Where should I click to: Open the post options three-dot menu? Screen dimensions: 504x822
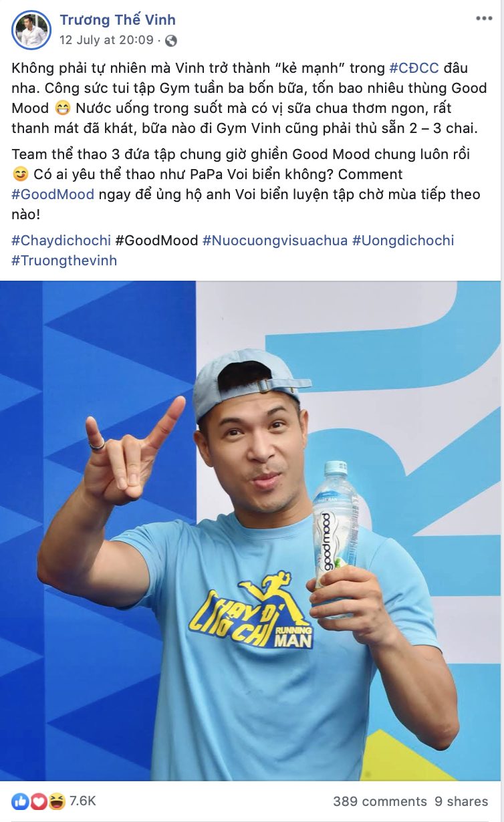click(484, 19)
